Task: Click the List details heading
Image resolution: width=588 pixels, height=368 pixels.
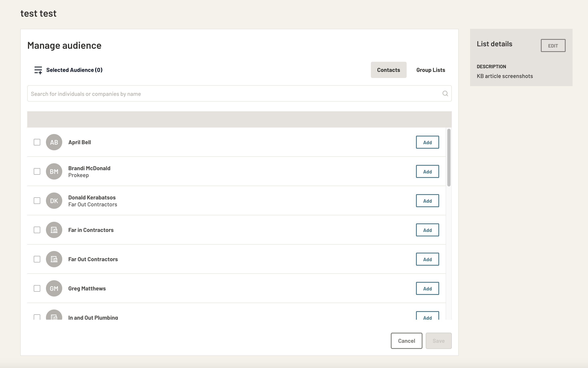Action: (494, 44)
